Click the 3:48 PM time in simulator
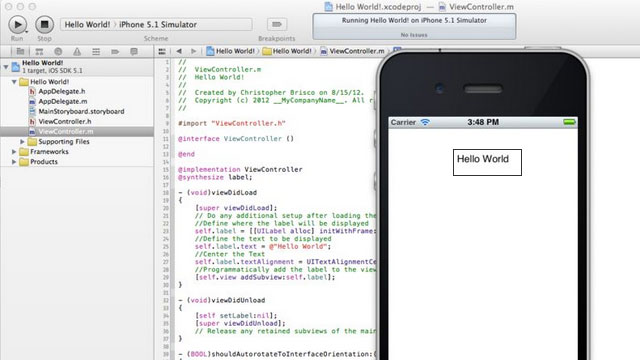This screenshot has height=360, width=640. point(483,122)
